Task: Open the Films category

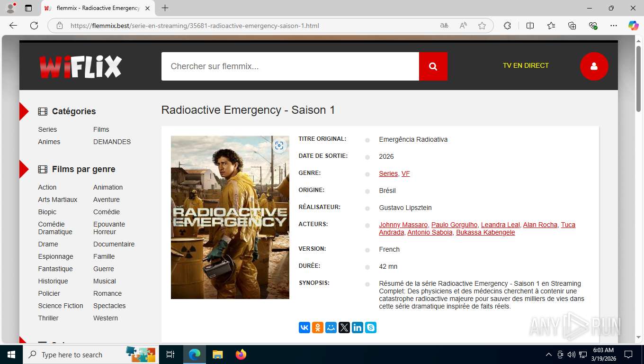Action: tap(101, 129)
